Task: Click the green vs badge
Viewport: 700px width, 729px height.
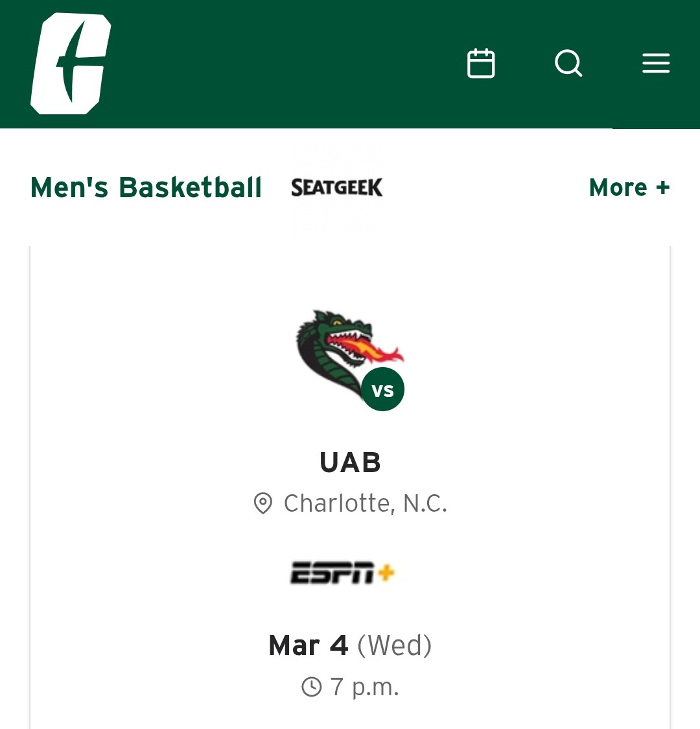Action: (x=382, y=390)
